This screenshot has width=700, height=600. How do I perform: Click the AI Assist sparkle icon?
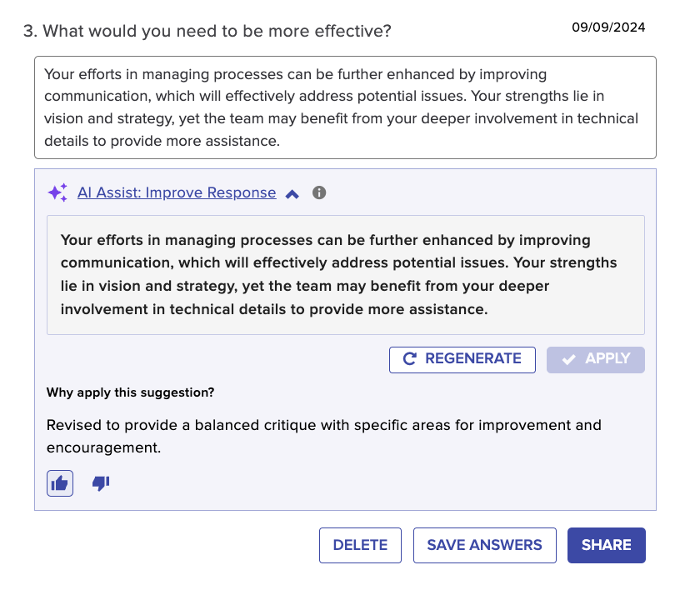(58, 192)
